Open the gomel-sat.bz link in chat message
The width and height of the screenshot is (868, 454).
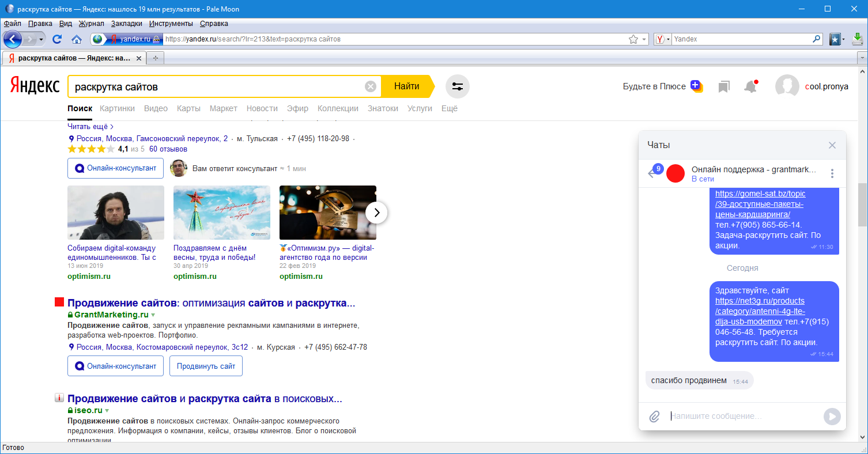pos(760,204)
